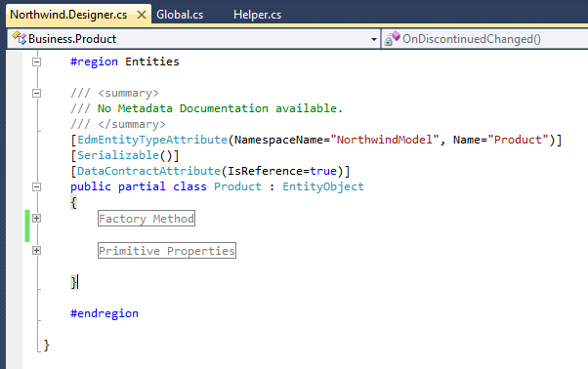Open the Helper.cs tab
This screenshot has width=588, height=369.
(257, 15)
